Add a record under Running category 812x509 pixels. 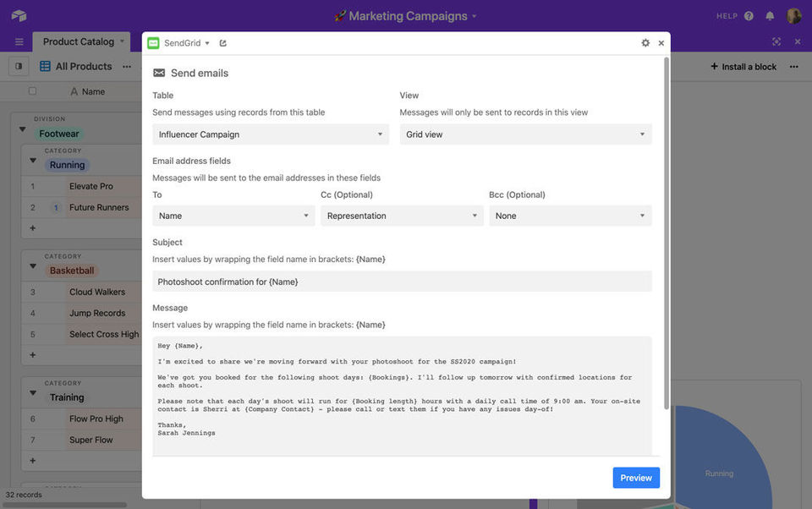pos(33,227)
